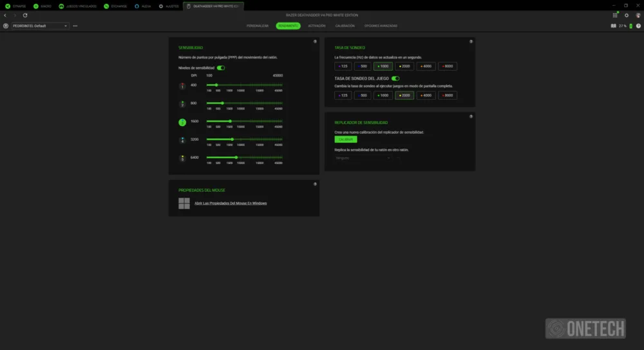Set game polling rate to 4000 Hz

(x=426, y=95)
